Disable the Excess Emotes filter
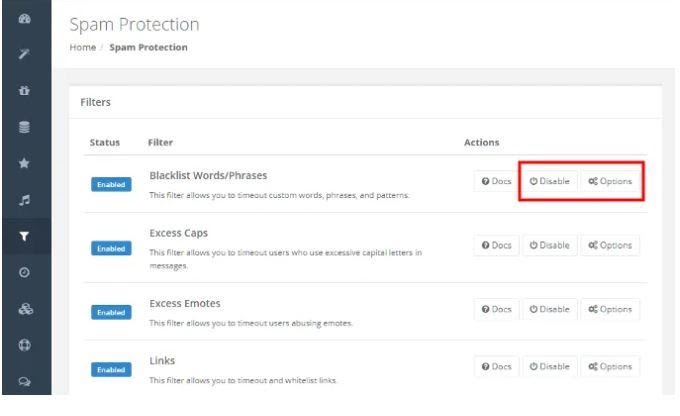 (549, 309)
